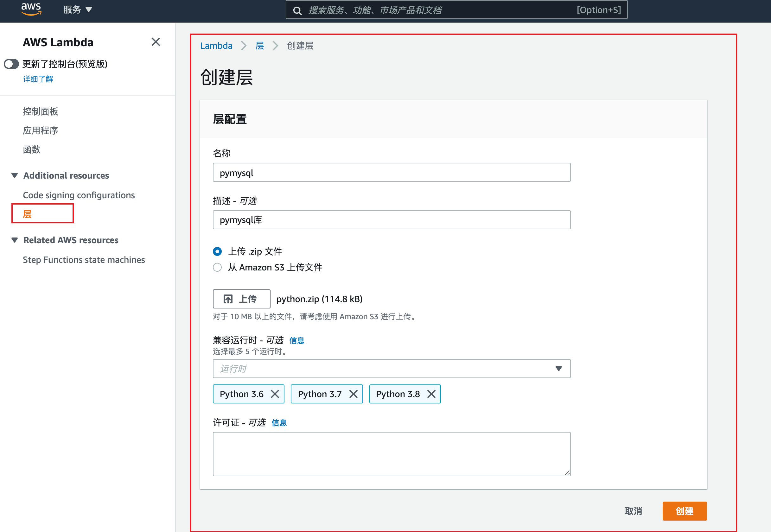
Task: Click the AWS home logo
Action: click(31, 10)
